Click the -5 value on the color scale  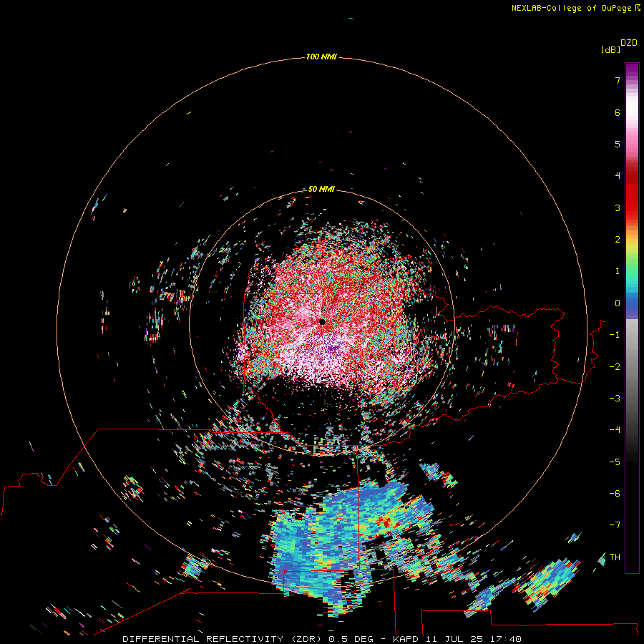tap(615, 462)
